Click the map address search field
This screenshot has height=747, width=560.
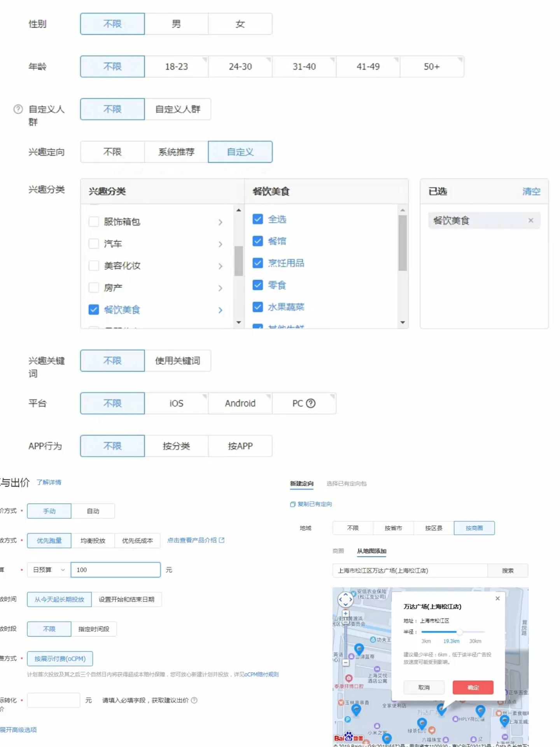coord(410,571)
